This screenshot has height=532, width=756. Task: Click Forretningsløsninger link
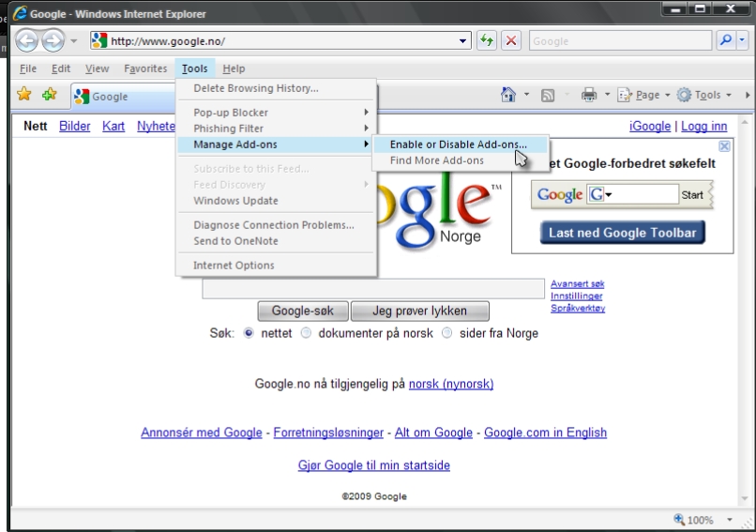328,433
